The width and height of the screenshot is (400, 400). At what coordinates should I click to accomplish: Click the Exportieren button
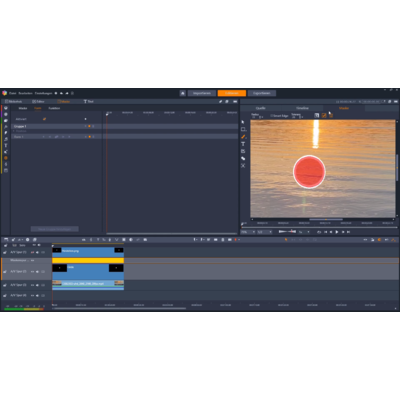[262, 93]
